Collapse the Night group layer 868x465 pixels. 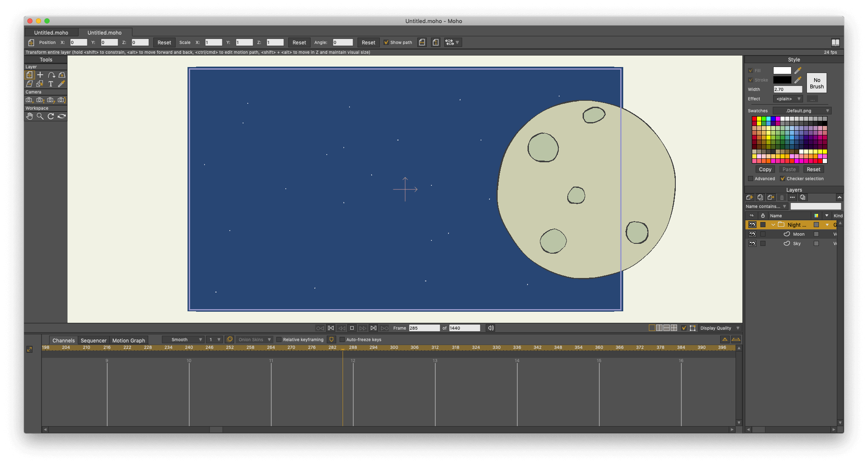pyautogui.click(x=773, y=225)
